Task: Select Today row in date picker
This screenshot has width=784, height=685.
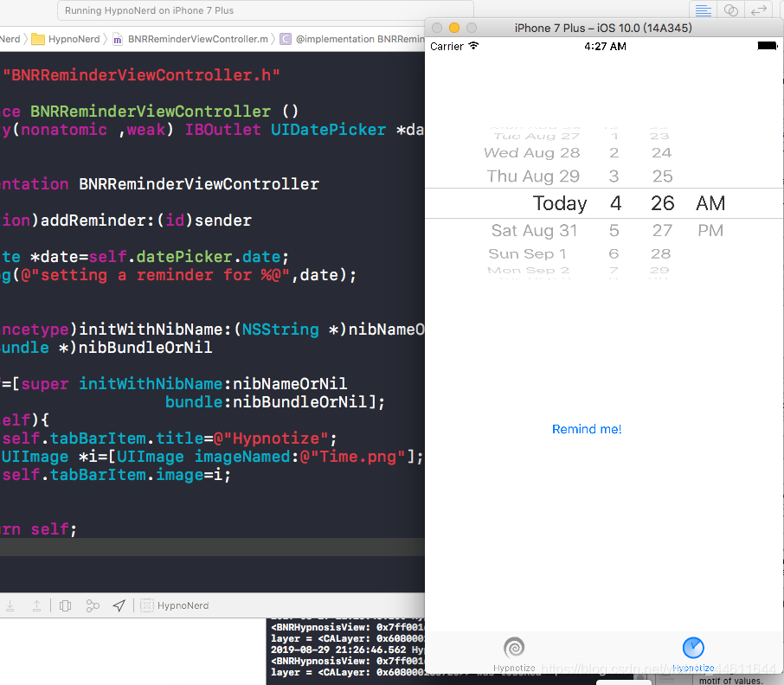Action: coord(560,203)
